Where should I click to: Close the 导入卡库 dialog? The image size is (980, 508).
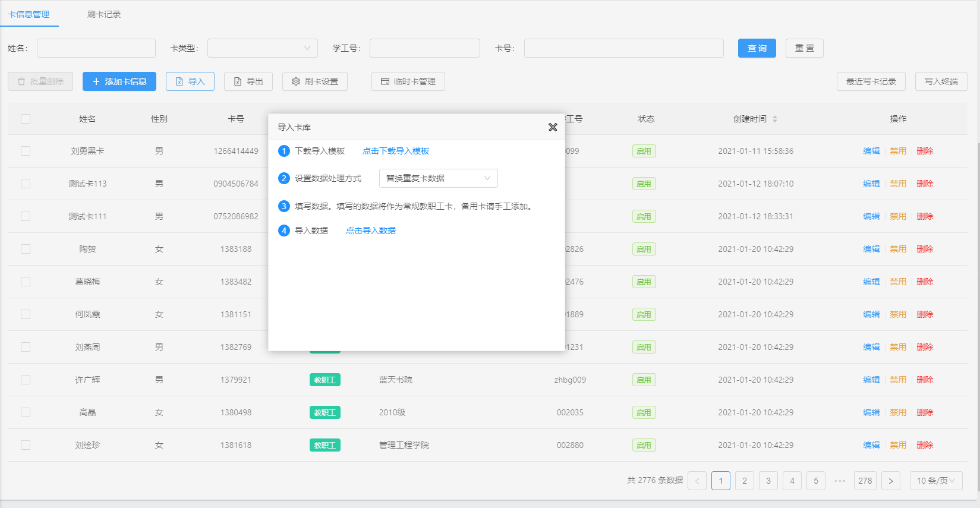click(553, 127)
